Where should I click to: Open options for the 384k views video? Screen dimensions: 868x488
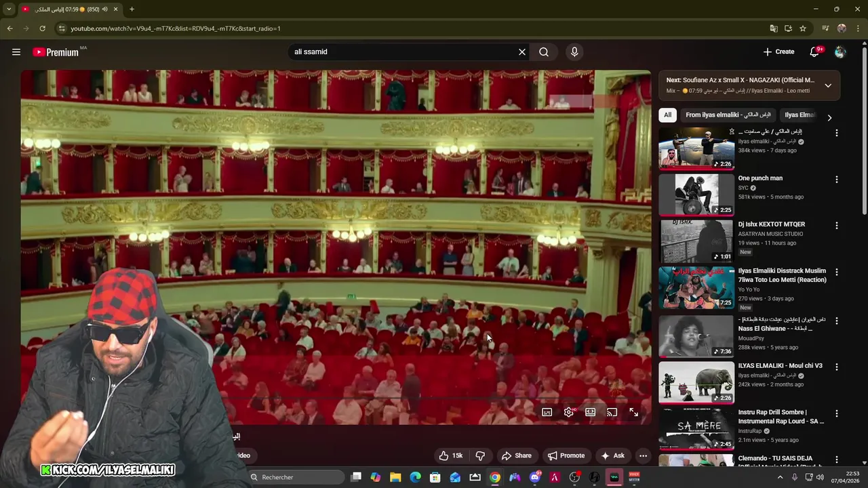(x=836, y=133)
